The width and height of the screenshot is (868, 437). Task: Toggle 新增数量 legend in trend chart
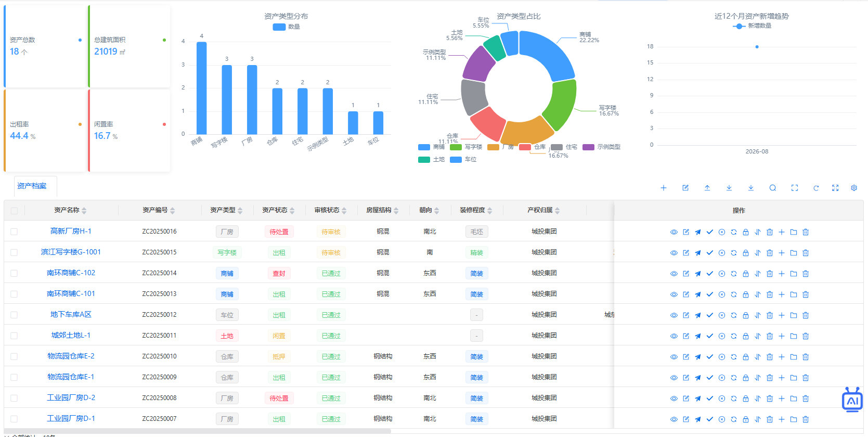(x=752, y=25)
